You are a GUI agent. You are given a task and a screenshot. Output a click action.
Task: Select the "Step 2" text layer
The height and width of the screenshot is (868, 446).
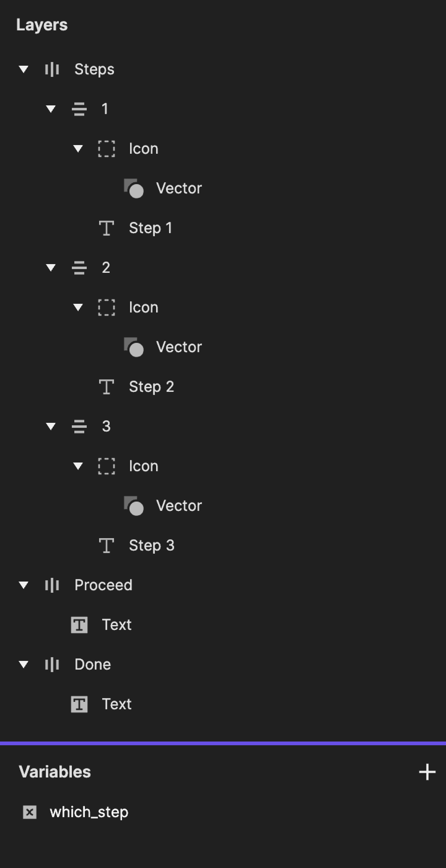(x=152, y=386)
